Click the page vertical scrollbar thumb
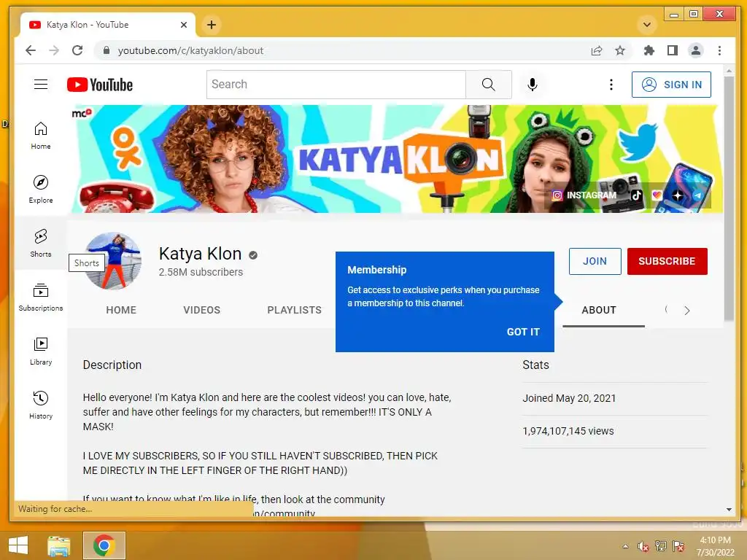 (729, 198)
